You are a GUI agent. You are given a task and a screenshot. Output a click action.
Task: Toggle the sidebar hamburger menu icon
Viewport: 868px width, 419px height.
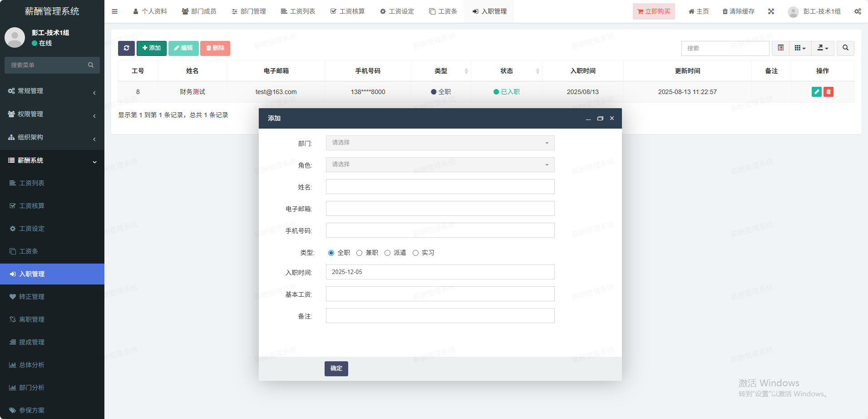click(114, 11)
